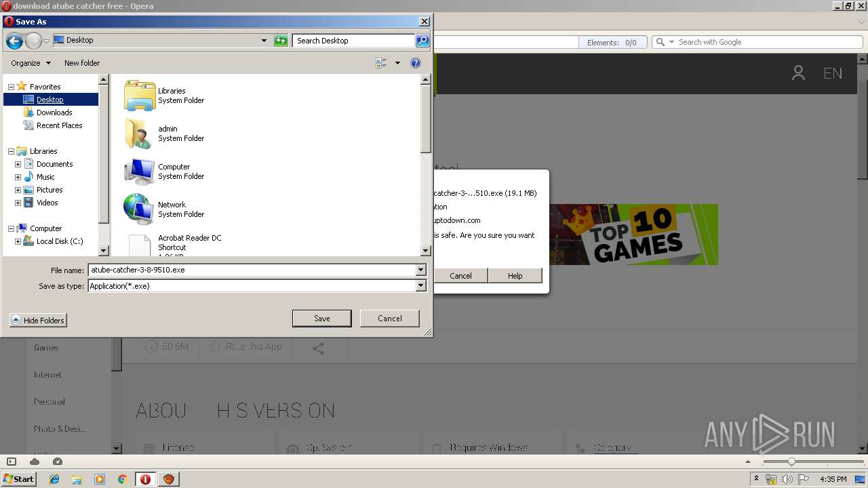Image resolution: width=868 pixels, height=488 pixels.
Task: Open the view options dropdown arrow
Action: [x=397, y=63]
